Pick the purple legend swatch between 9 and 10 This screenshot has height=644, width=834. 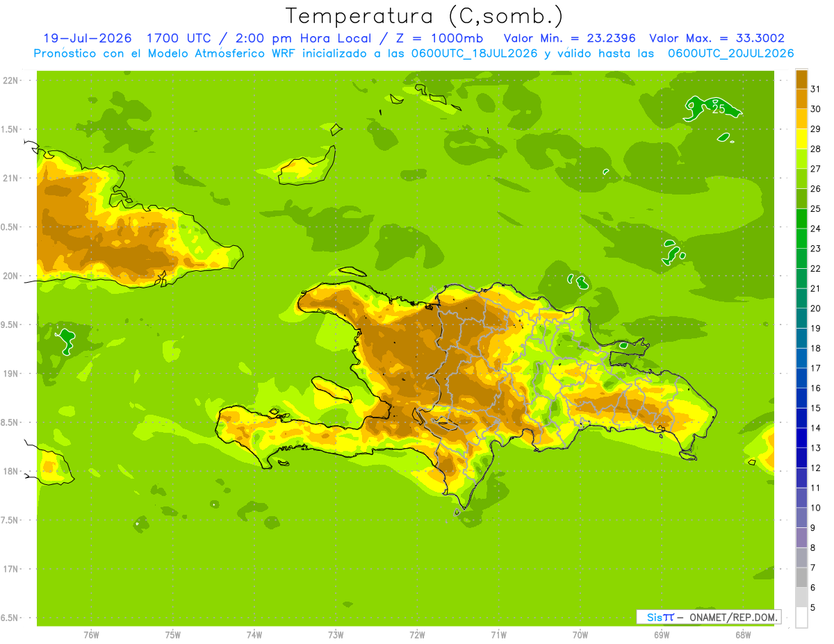point(801,518)
